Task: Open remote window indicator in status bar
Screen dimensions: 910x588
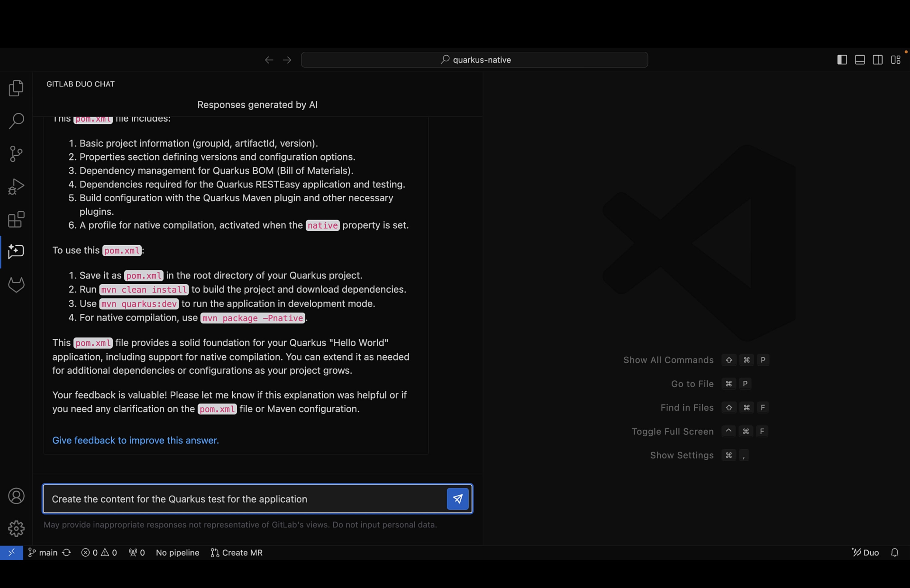Action: tap(12, 552)
